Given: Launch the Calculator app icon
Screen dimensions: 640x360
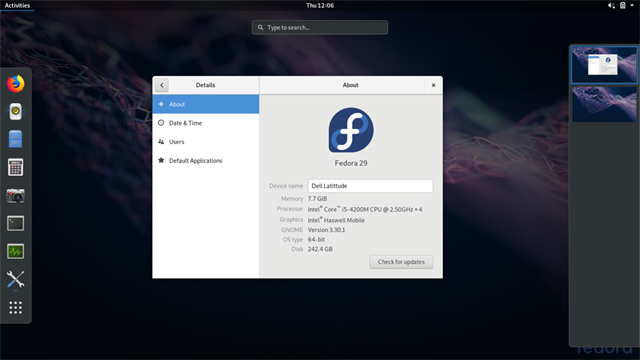Looking at the screenshot, I should tap(16, 167).
